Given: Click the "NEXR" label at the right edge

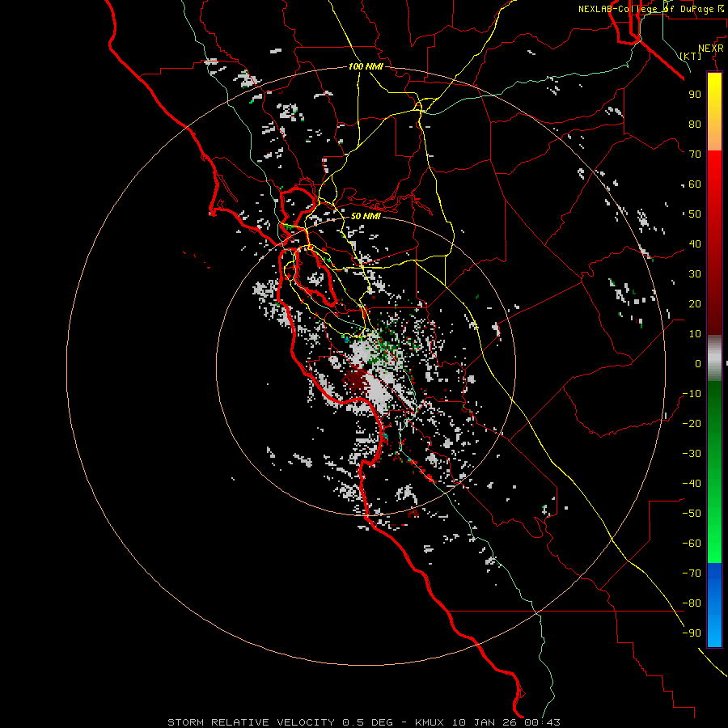Looking at the screenshot, I should (711, 49).
